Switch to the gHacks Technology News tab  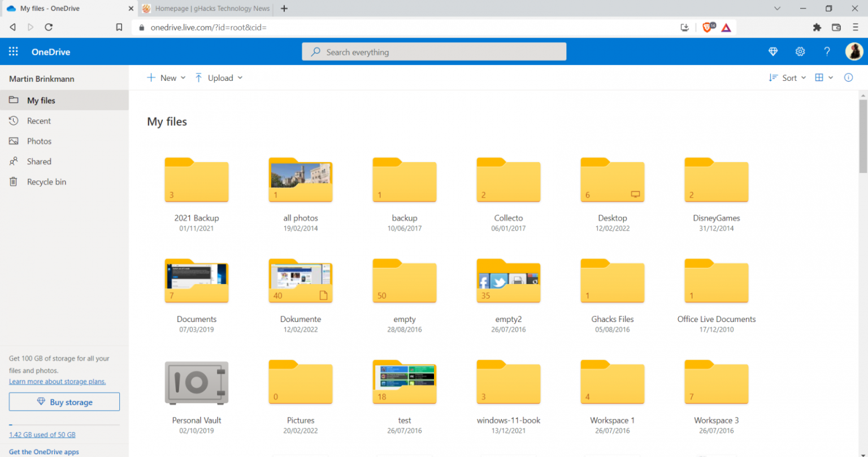coord(206,8)
